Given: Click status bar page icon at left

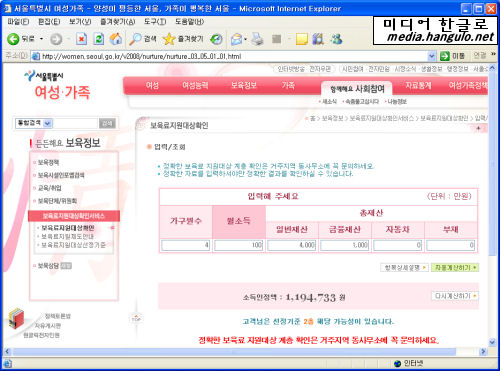Looking at the screenshot, I should point(7,363).
